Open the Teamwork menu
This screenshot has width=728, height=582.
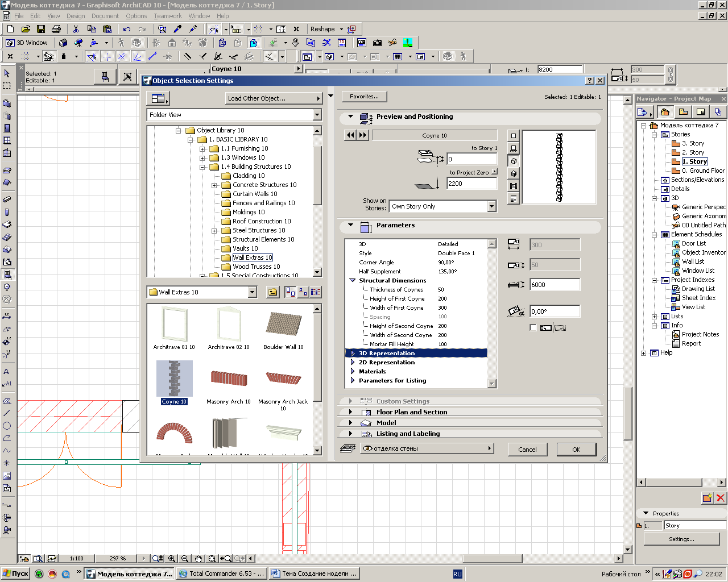tap(168, 16)
